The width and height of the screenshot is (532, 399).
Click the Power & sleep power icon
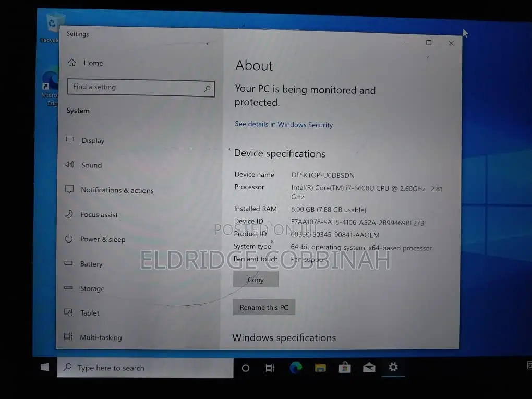[x=68, y=238]
